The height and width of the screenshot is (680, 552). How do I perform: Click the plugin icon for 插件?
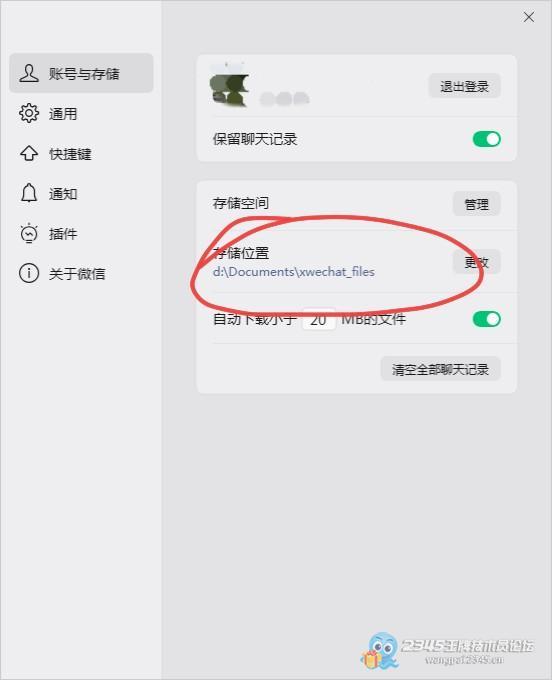(29, 233)
